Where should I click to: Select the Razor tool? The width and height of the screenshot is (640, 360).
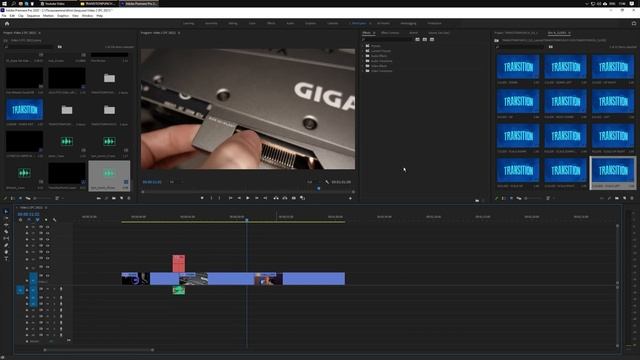tap(6, 231)
